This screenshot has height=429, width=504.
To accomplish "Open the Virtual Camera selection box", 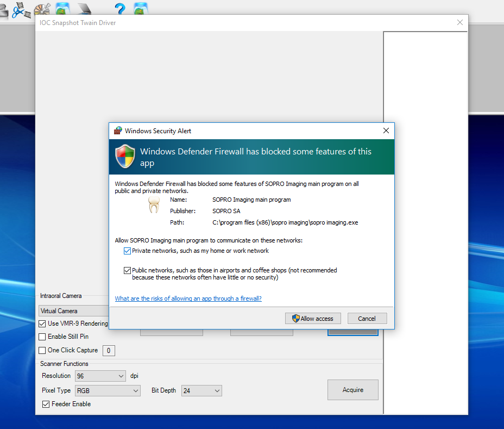I will pyautogui.click(x=74, y=311).
